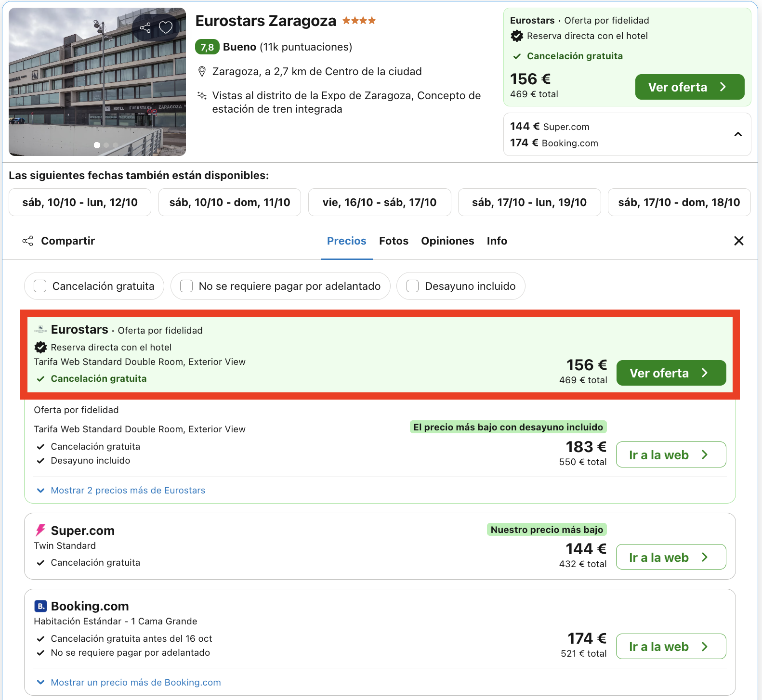
Task: Click the second photo carousel dot
Action: [x=106, y=145]
